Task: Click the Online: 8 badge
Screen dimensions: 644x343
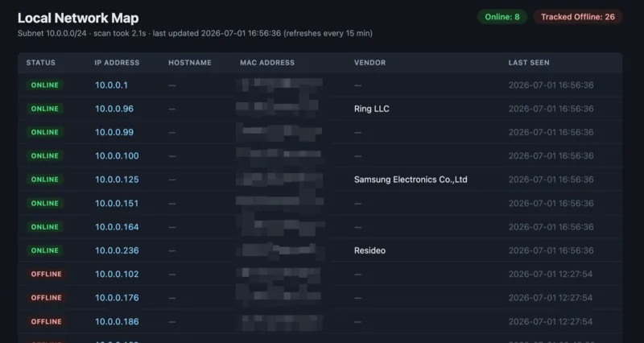Action: tap(502, 17)
